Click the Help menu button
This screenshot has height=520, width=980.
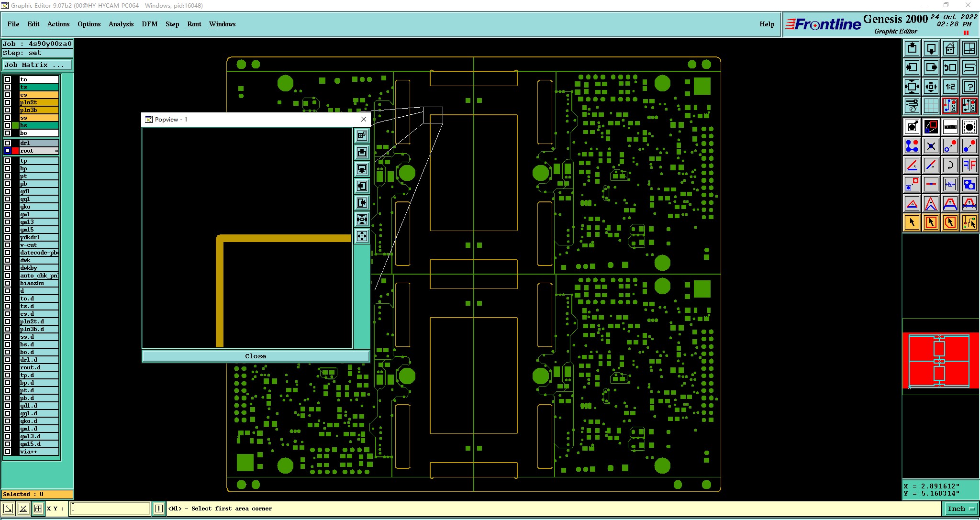pos(767,24)
